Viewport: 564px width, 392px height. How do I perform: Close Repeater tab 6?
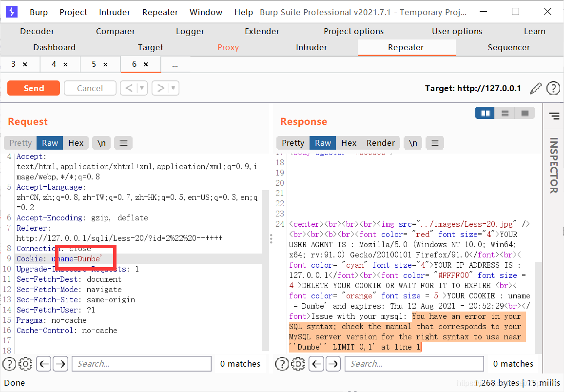pyautogui.click(x=146, y=64)
